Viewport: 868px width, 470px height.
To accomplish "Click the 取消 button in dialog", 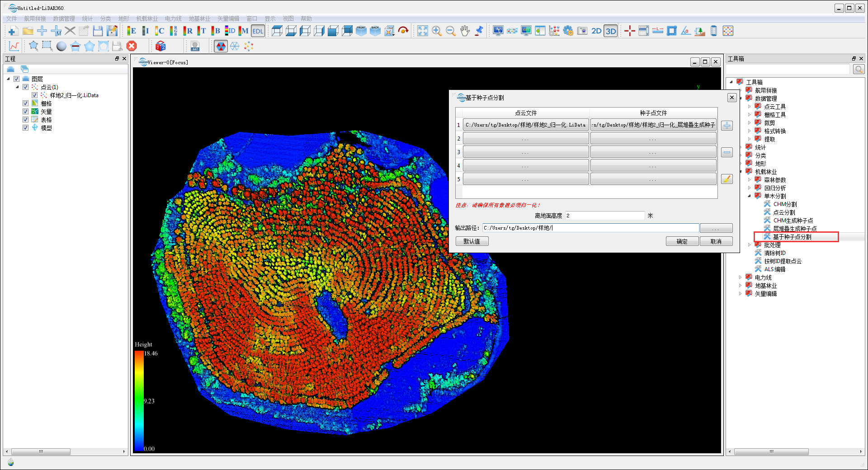I will tap(716, 241).
